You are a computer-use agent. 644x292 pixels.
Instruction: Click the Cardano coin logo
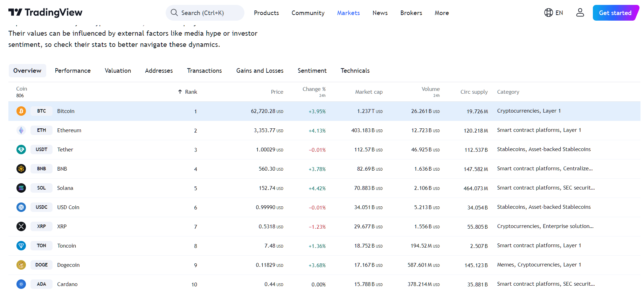click(x=21, y=284)
